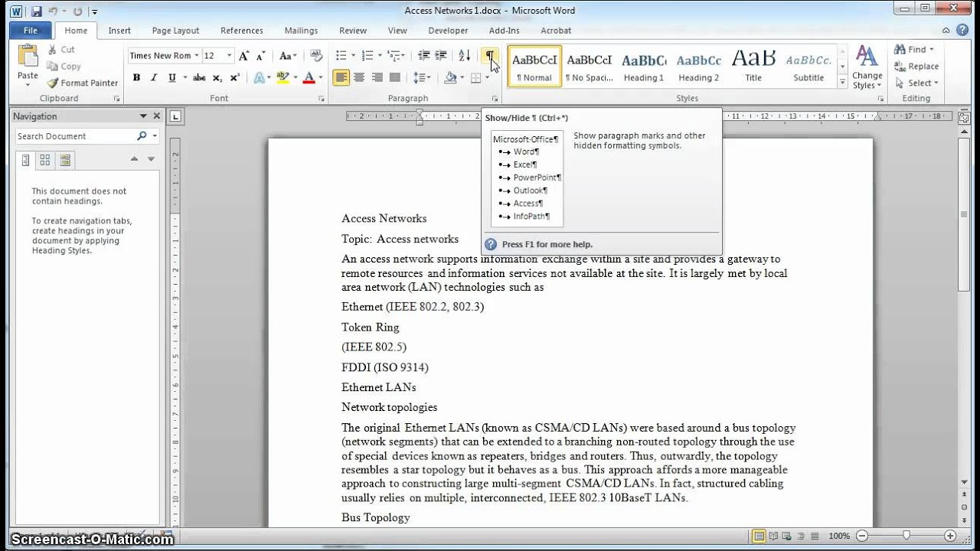
Task: Apply the Normal style
Action: pos(534,67)
